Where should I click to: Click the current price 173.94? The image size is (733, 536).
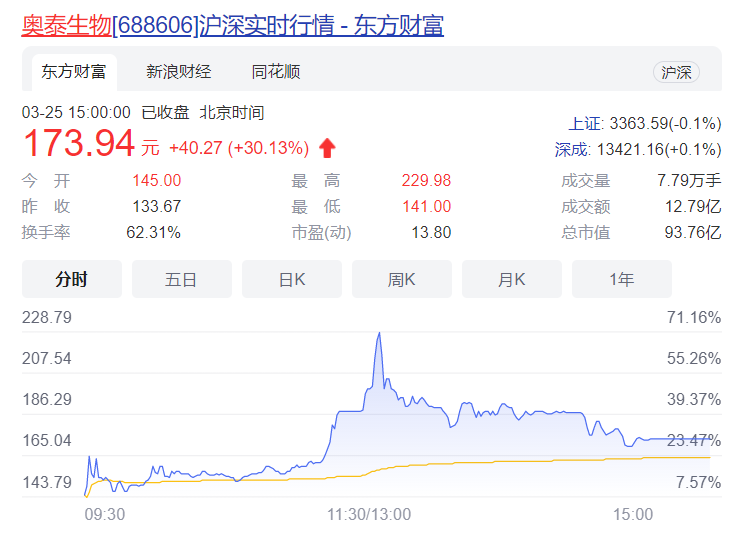[78, 144]
